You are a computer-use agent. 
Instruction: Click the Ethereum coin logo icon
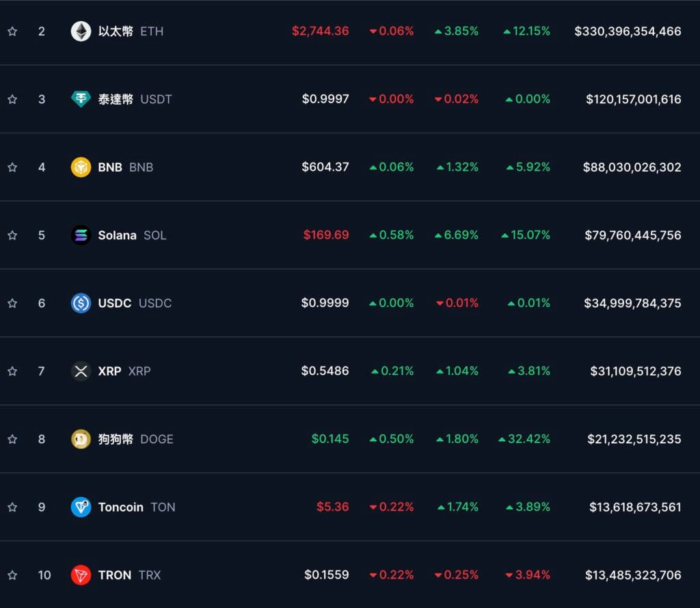coord(81,31)
